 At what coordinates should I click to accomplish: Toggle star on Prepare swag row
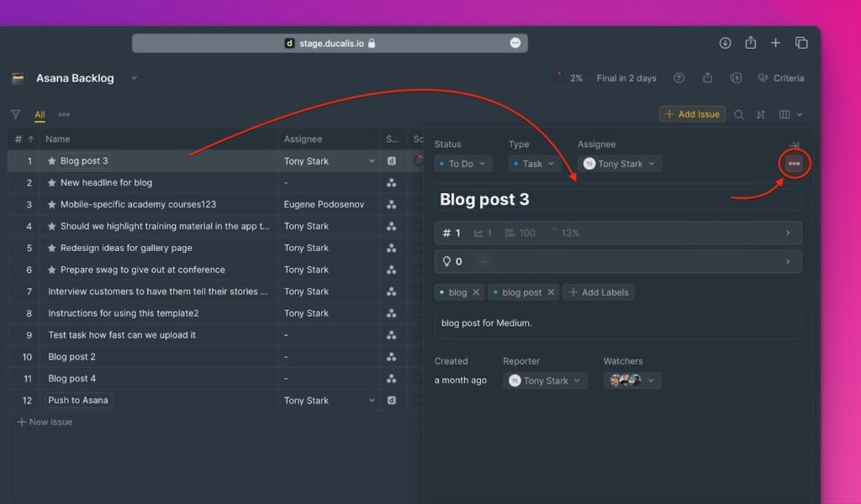[51, 270]
